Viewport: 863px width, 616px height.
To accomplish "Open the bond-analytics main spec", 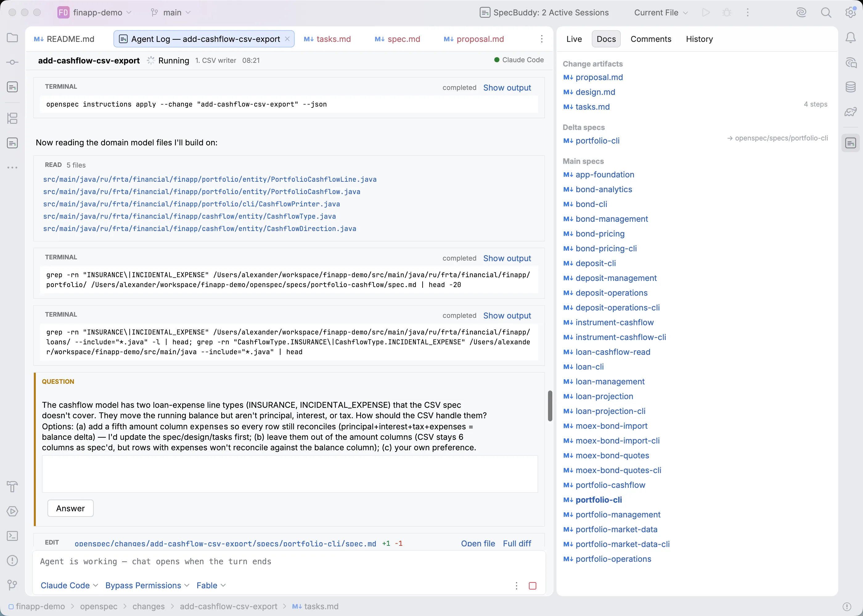I will click(604, 189).
